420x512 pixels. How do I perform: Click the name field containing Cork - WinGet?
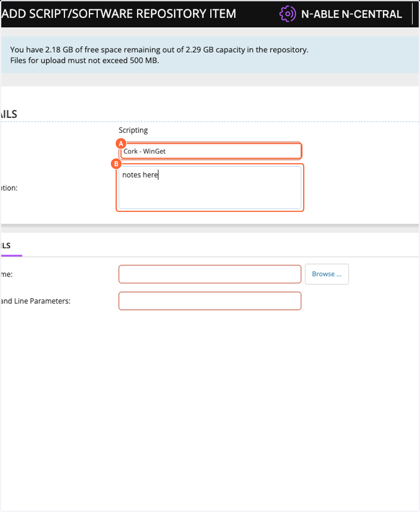click(211, 151)
